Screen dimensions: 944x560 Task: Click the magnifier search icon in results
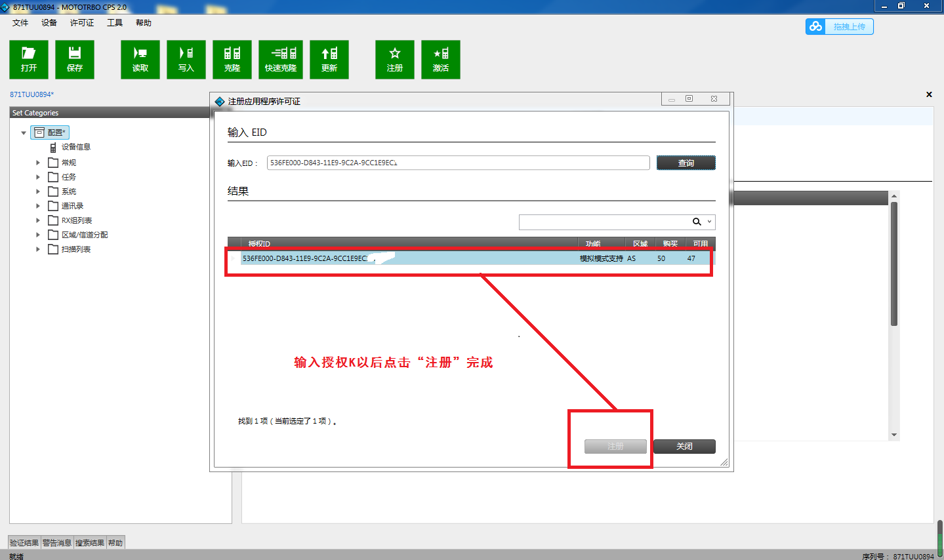(x=697, y=222)
